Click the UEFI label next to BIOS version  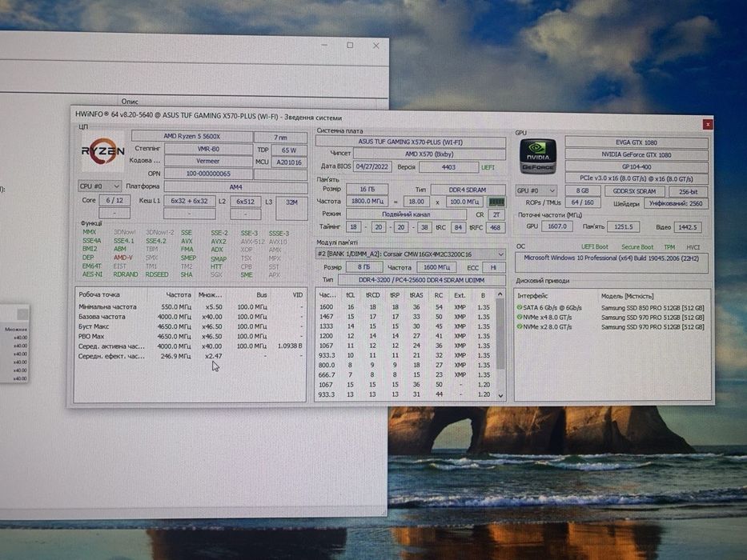pyautogui.click(x=488, y=168)
